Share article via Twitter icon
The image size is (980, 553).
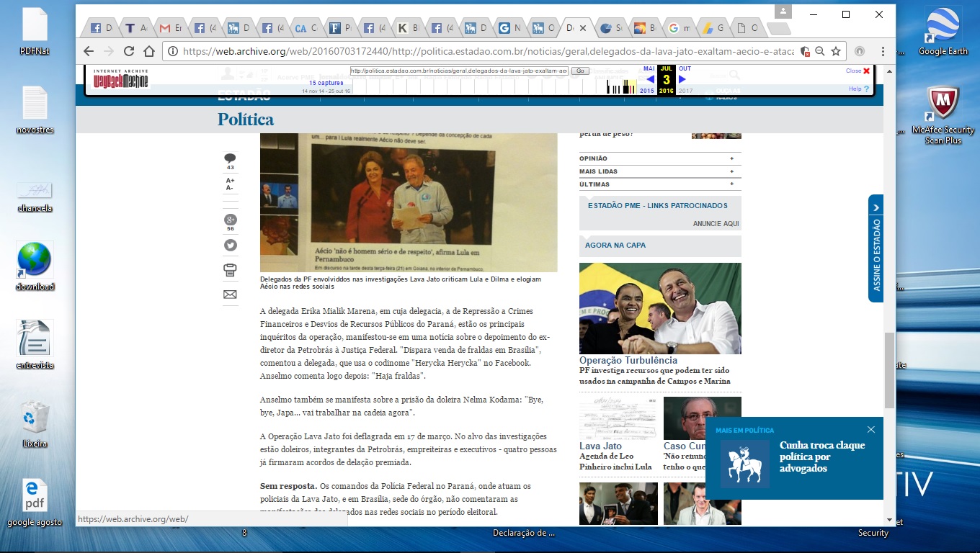tap(230, 245)
